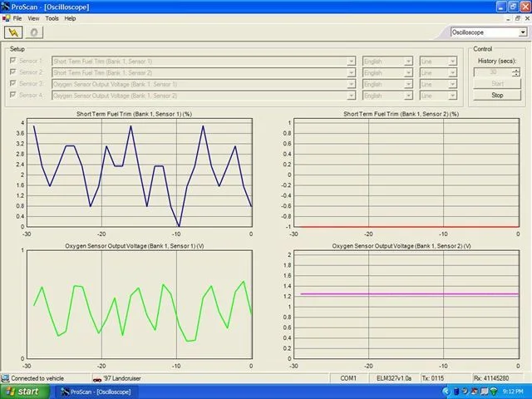Click the crescent moon tray icon
The image size is (532, 399).
click(x=465, y=392)
